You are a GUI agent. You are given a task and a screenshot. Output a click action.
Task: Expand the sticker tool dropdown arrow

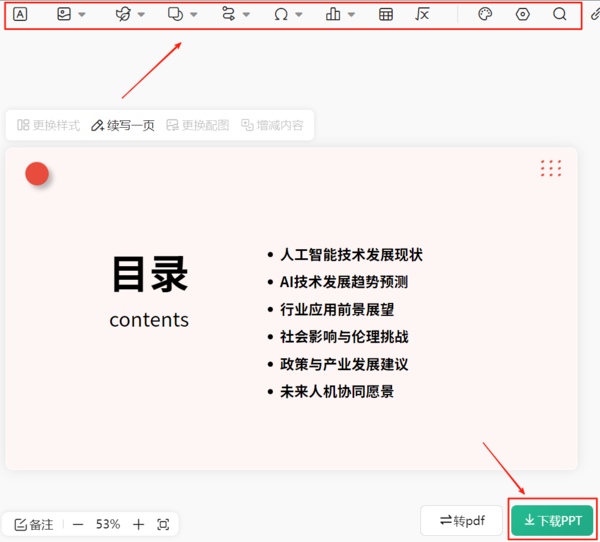pyautogui.click(x=141, y=15)
